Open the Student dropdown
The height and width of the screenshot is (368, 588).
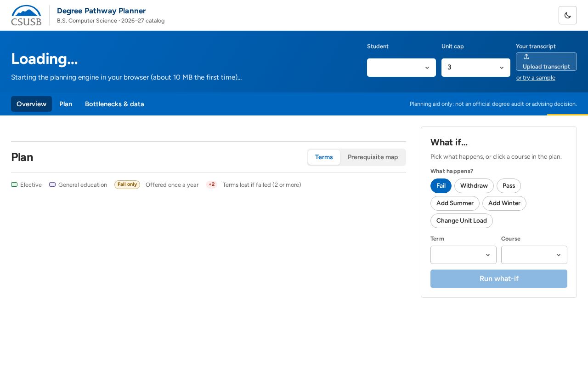[x=401, y=68]
